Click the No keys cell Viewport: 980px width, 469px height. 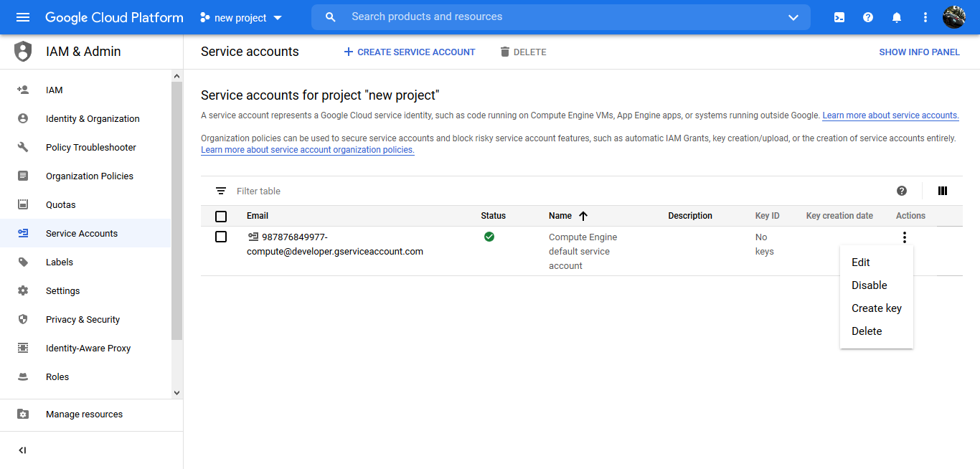[x=765, y=245]
